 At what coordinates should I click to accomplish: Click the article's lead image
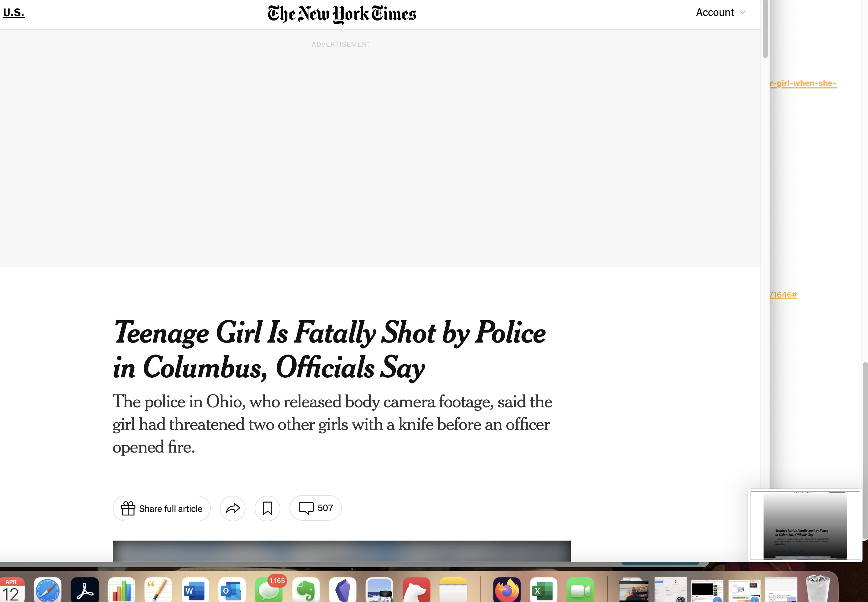point(341,551)
